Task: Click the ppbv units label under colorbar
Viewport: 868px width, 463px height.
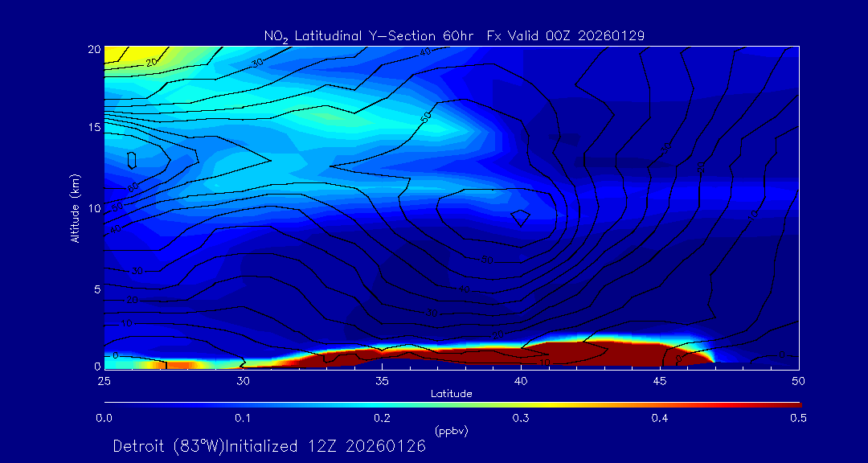Action: tap(451, 431)
